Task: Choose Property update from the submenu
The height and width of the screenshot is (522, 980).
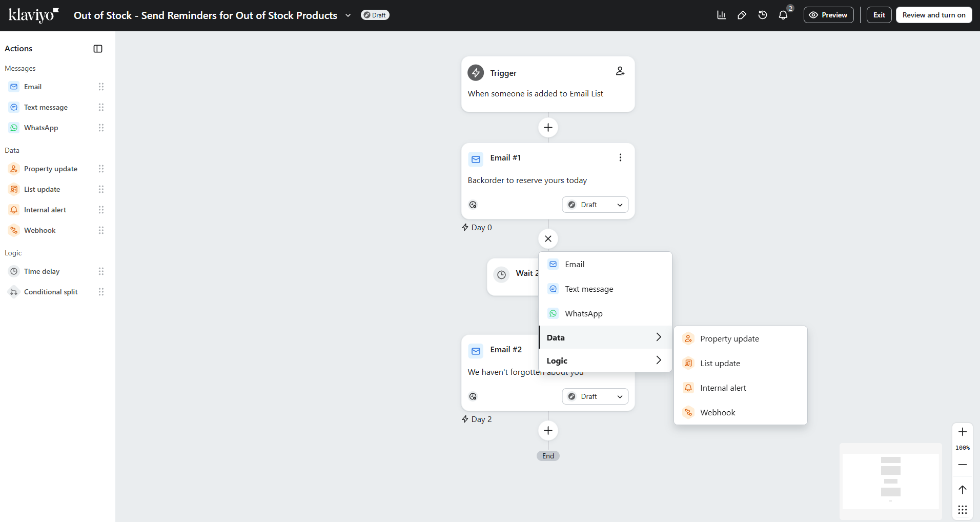Action: click(x=729, y=338)
